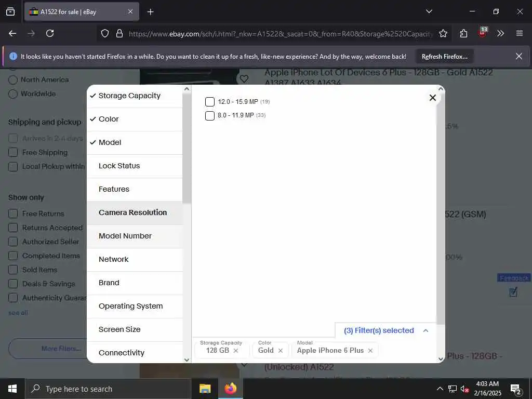Viewport: 532px width, 399px height.
Task: Click the taskbar clock showing 4:03 AM
Action: click(x=487, y=389)
